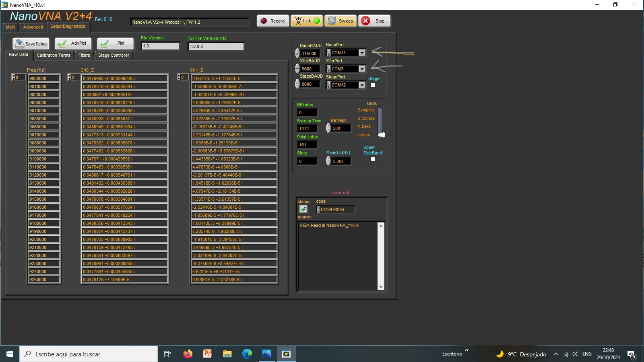Click the Stop button

tap(374, 21)
